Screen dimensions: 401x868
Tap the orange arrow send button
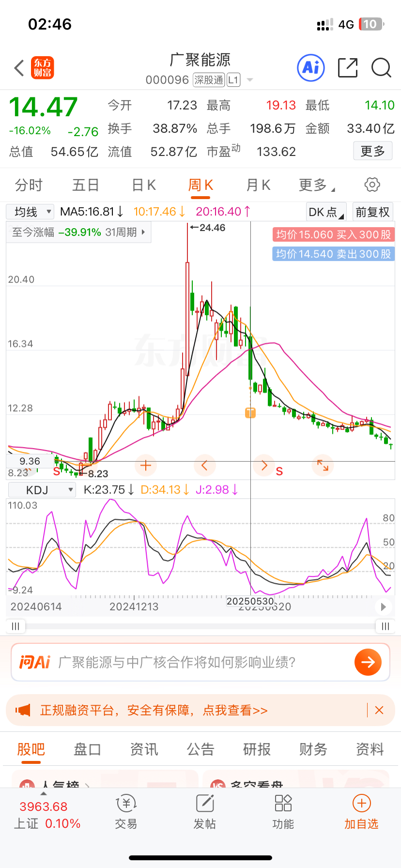coord(368,662)
